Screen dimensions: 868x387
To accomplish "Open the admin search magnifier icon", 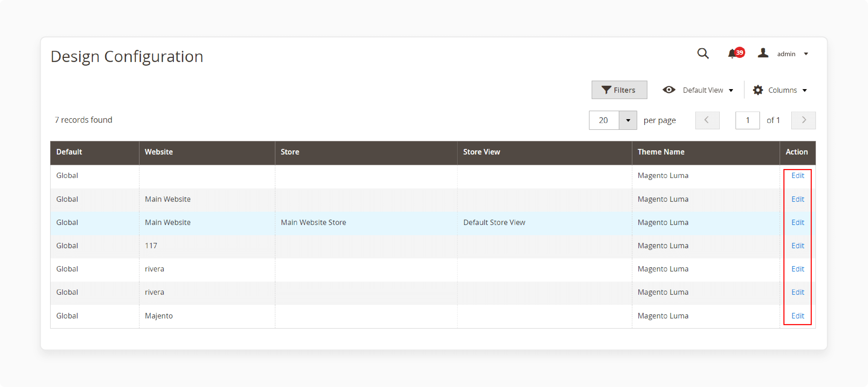I will click(x=703, y=54).
